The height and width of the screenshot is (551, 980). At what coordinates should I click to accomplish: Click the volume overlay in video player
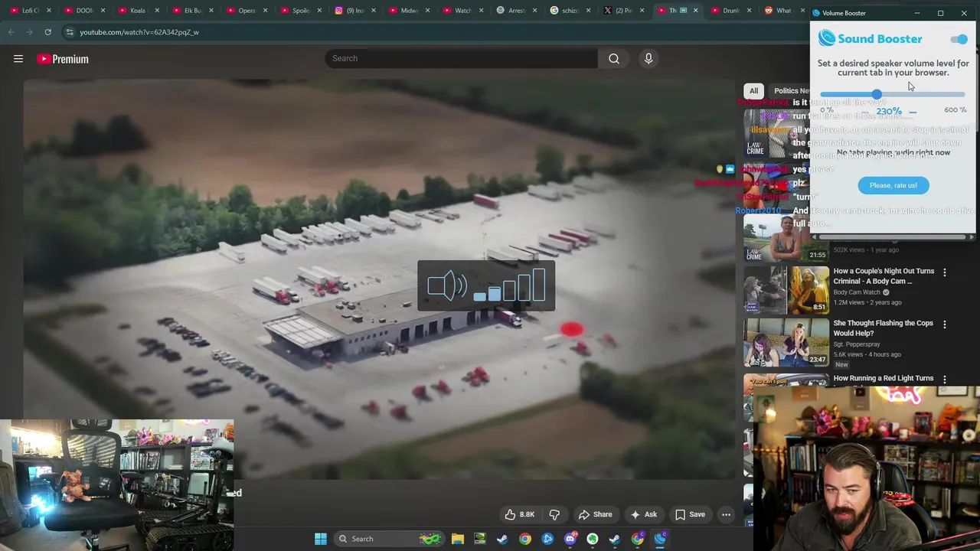point(486,285)
